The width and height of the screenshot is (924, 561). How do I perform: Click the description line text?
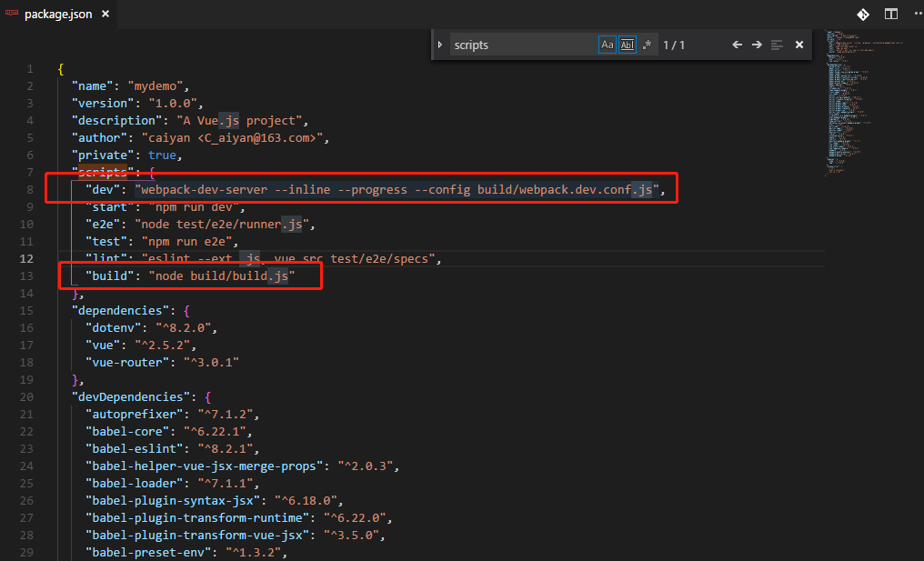190,120
